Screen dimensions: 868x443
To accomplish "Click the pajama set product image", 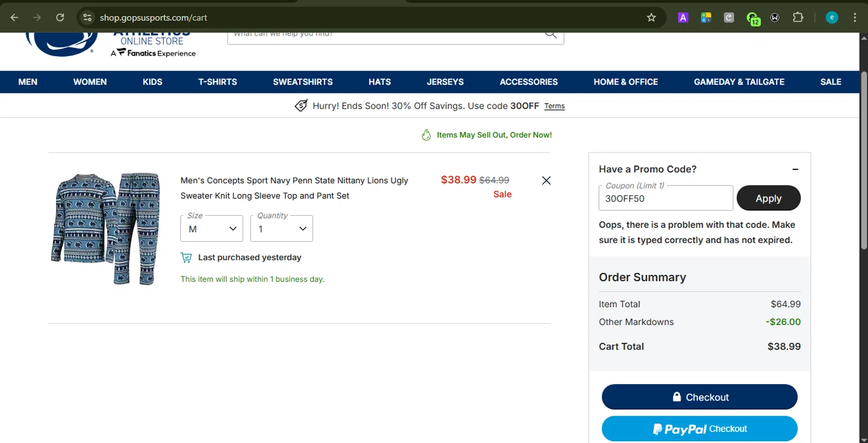I will [105, 228].
